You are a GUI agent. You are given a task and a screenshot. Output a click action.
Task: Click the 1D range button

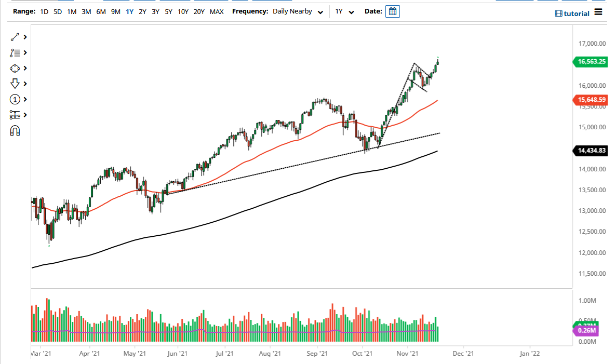pyautogui.click(x=44, y=11)
